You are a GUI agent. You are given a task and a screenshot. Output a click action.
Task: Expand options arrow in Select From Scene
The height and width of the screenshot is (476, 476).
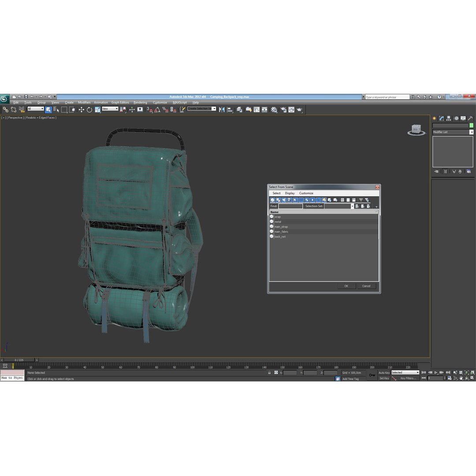376,207
